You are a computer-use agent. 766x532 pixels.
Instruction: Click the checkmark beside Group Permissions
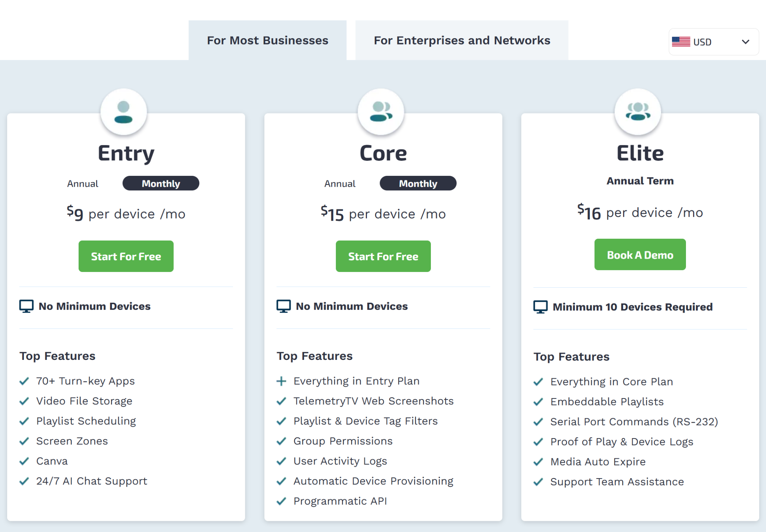(281, 441)
